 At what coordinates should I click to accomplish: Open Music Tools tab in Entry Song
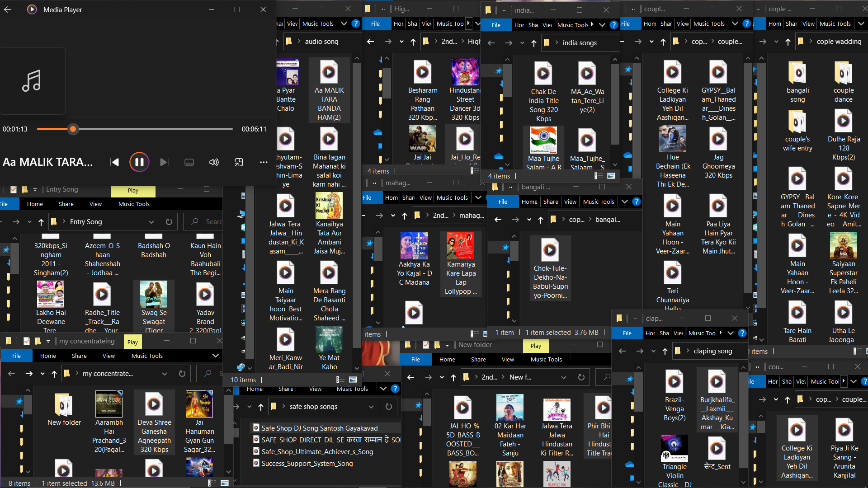[x=134, y=204]
